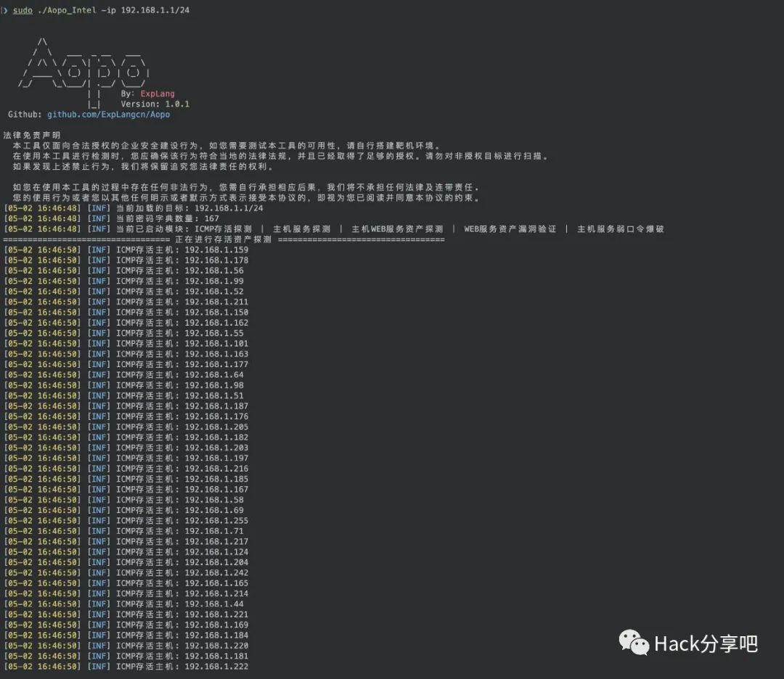Click the 主机服务探测 module name
The width and height of the screenshot is (784, 679).
click(x=301, y=229)
